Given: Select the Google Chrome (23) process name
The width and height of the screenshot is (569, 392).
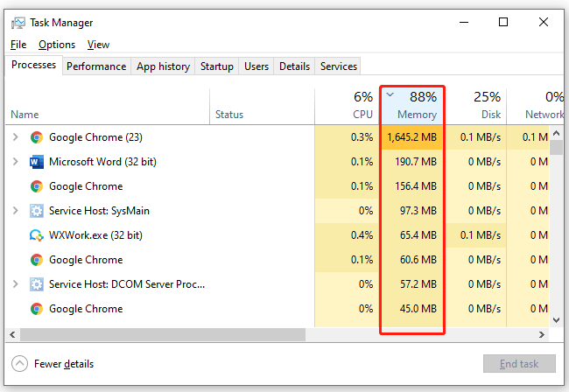Looking at the screenshot, I should 95,137.
